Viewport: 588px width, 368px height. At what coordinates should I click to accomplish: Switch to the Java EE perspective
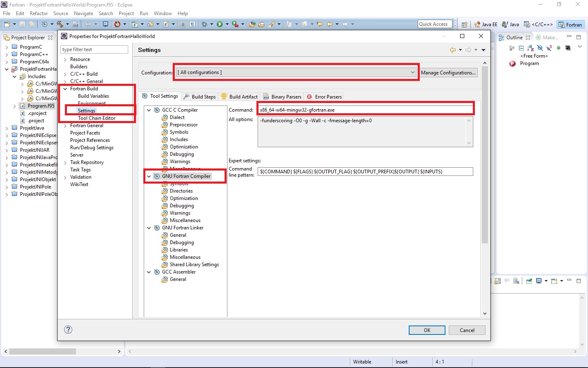click(x=486, y=25)
